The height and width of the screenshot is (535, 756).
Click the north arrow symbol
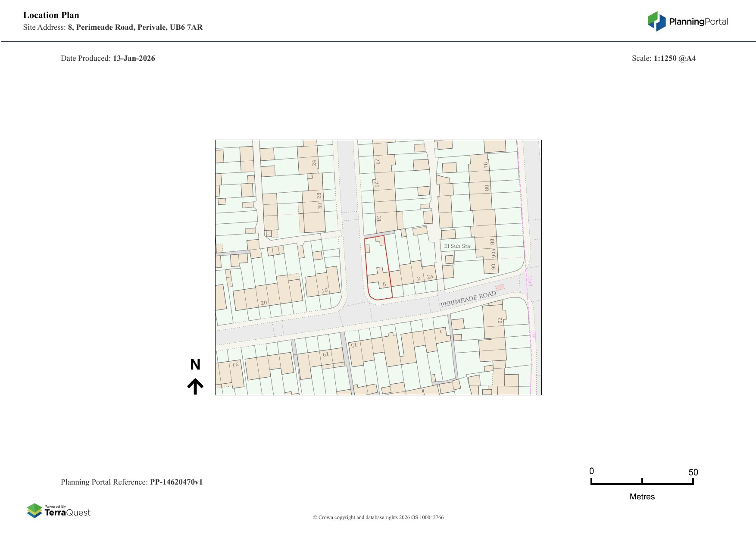pos(195,386)
